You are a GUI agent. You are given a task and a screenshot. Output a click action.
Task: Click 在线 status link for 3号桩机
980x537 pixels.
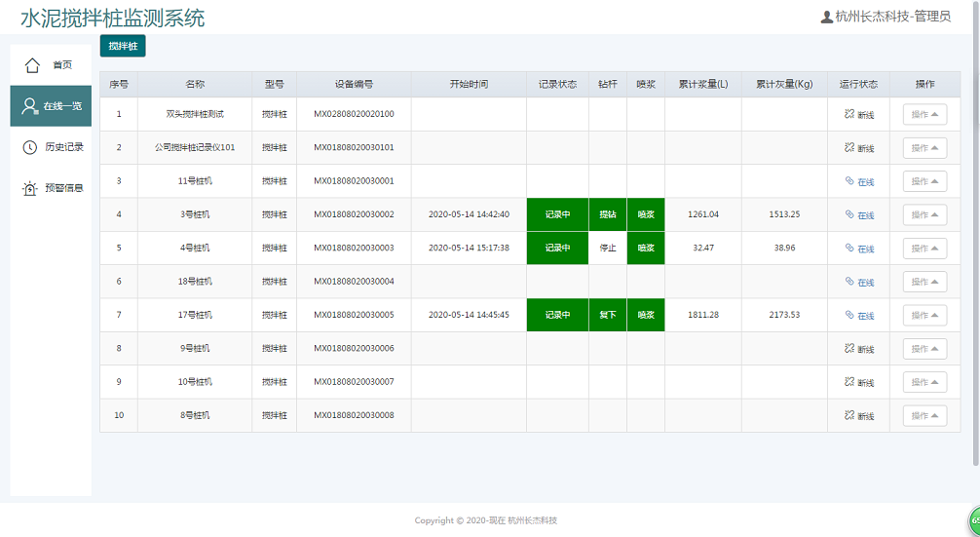pyautogui.click(x=865, y=215)
